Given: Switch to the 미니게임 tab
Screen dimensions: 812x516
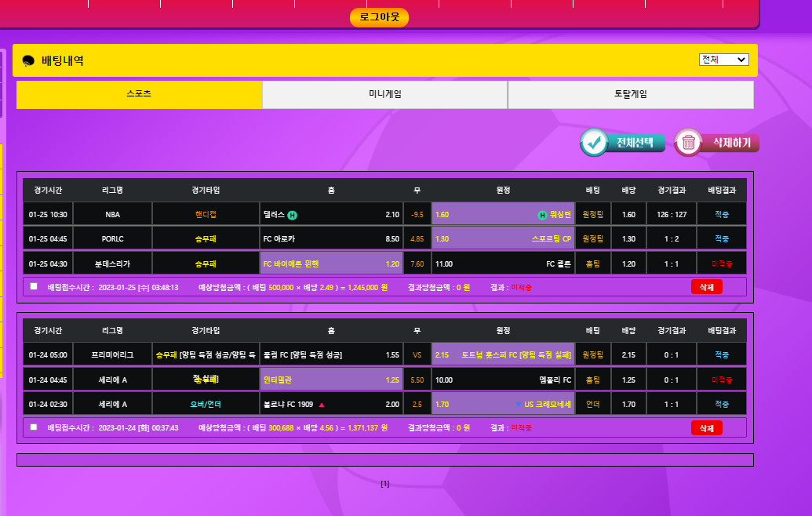Looking at the screenshot, I should coord(384,94).
